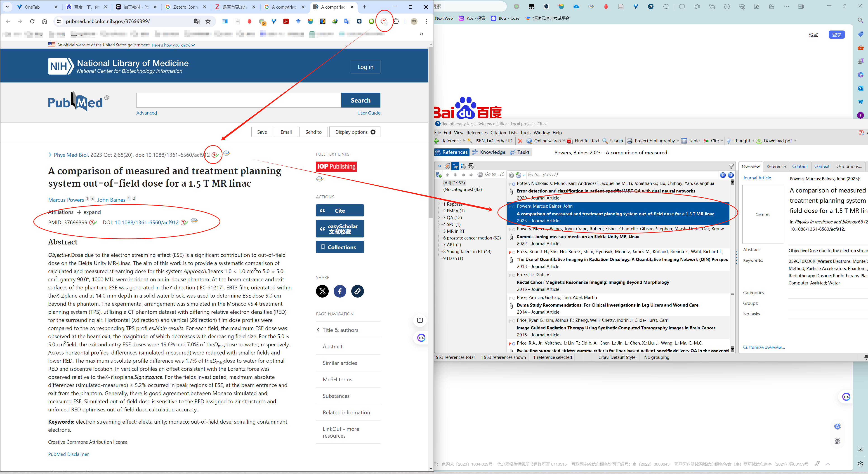Toggle read status circle for Price, Patricia reference
Image resolution: width=868 pixels, height=474 pixels.
(514, 298)
